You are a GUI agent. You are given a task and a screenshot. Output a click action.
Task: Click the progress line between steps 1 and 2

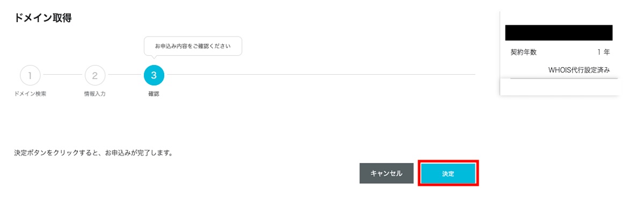click(62, 75)
